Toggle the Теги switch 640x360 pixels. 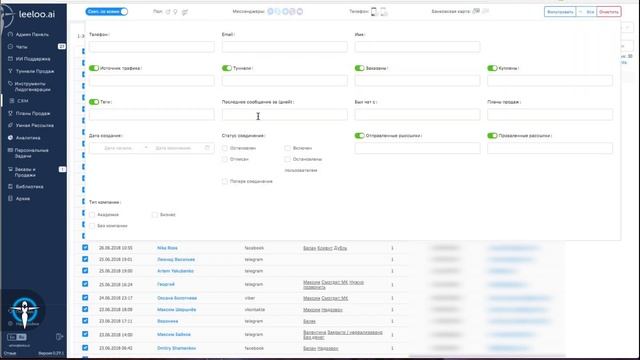[x=94, y=102]
